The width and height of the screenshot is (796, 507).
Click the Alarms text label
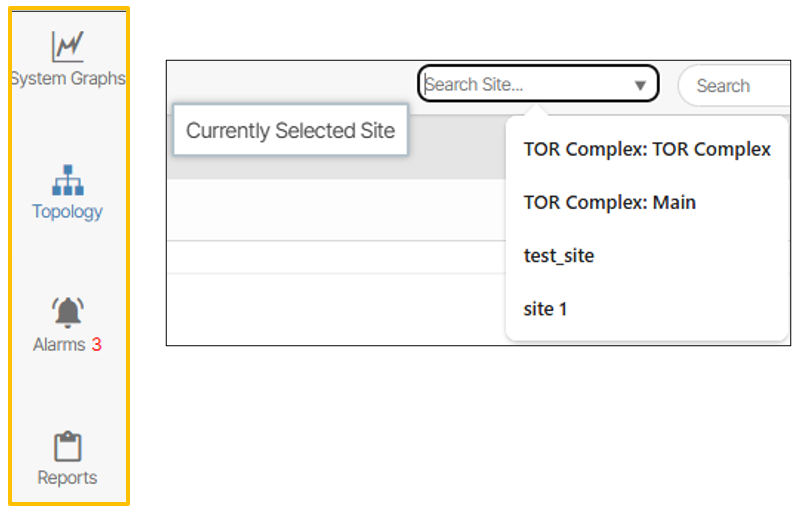59,344
